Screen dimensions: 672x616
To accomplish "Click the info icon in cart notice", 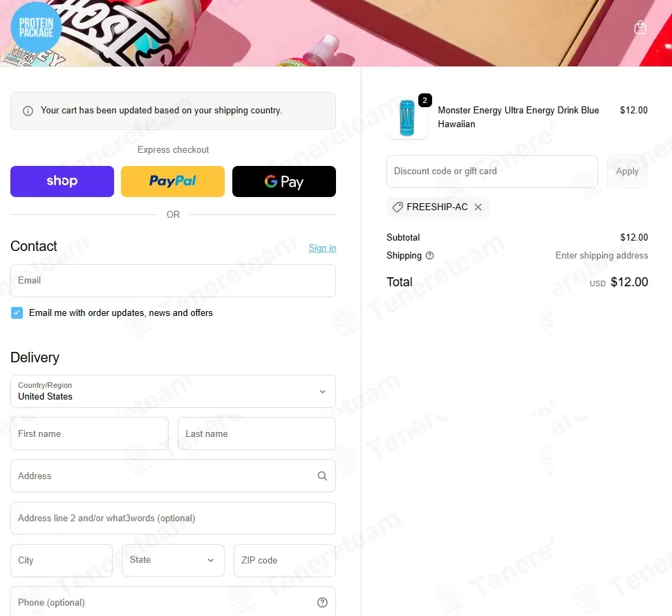I will pos(28,111).
